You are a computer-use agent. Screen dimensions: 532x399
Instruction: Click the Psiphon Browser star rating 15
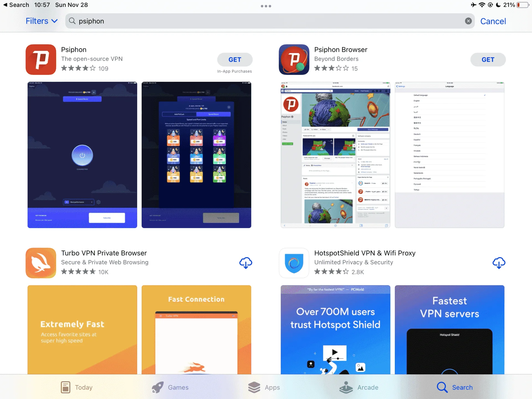(336, 68)
